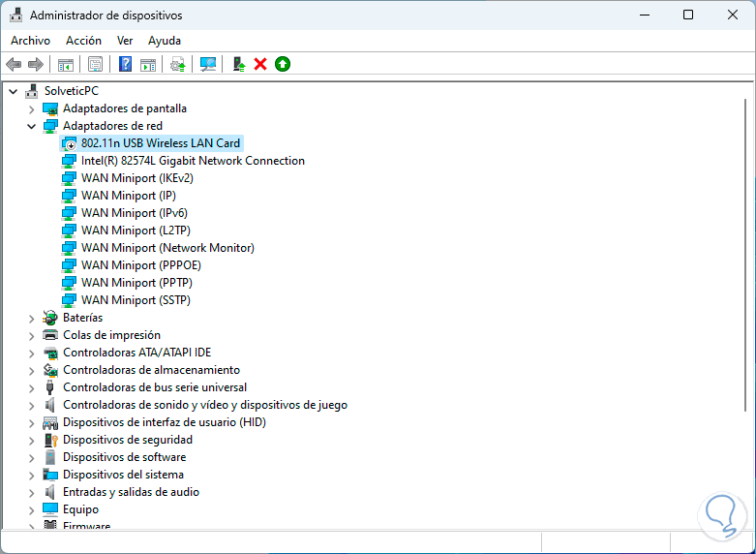Expand Dispositivos de software chevron
The height and width of the screenshot is (554, 756).
point(31,457)
